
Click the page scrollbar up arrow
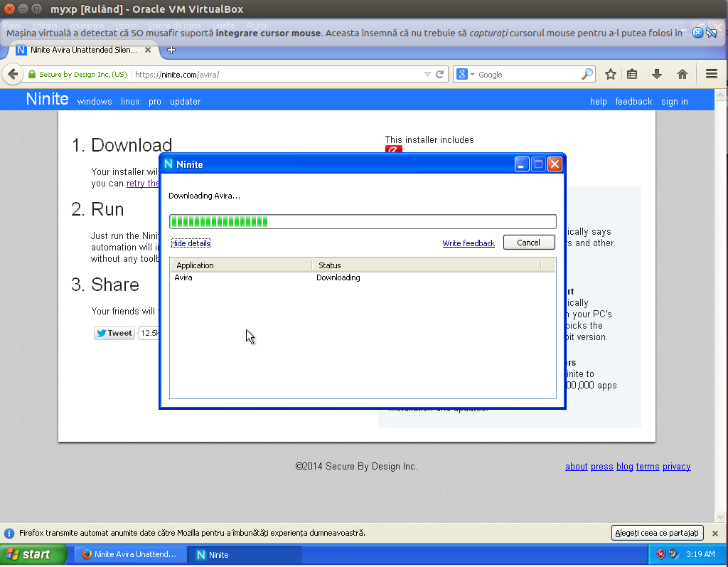[720, 95]
